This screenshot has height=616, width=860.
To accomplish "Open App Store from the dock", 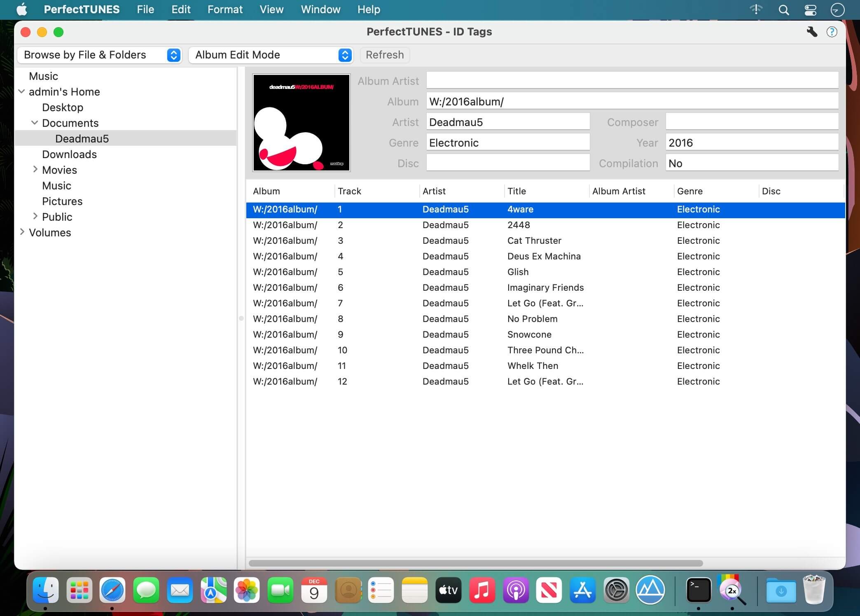I will (583, 590).
